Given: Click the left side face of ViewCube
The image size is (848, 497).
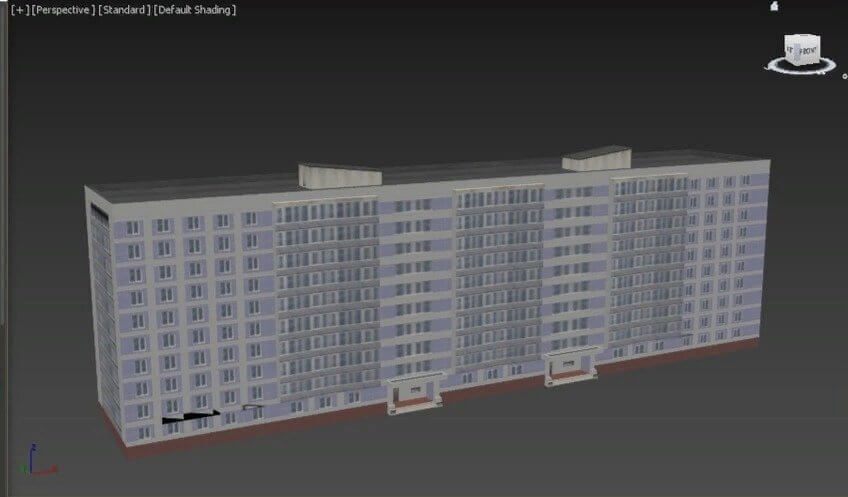Looking at the screenshot, I should 790,50.
